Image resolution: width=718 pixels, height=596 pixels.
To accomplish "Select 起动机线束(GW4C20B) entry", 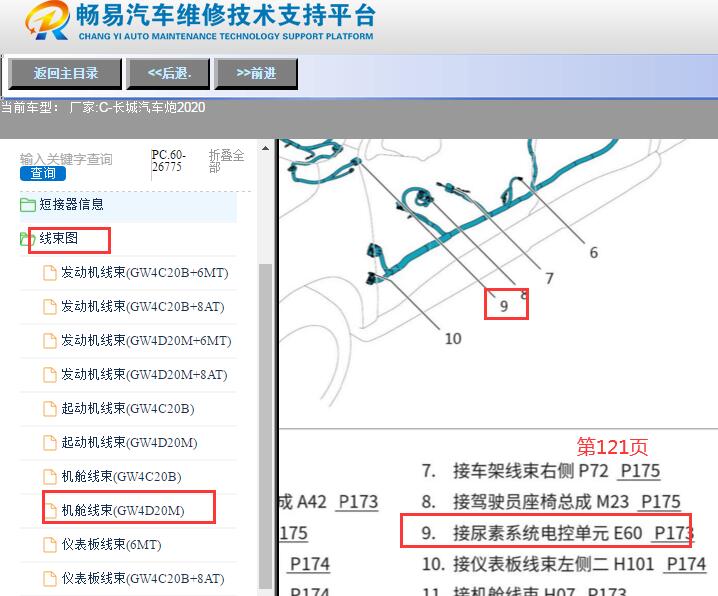I will coord(128,408).
